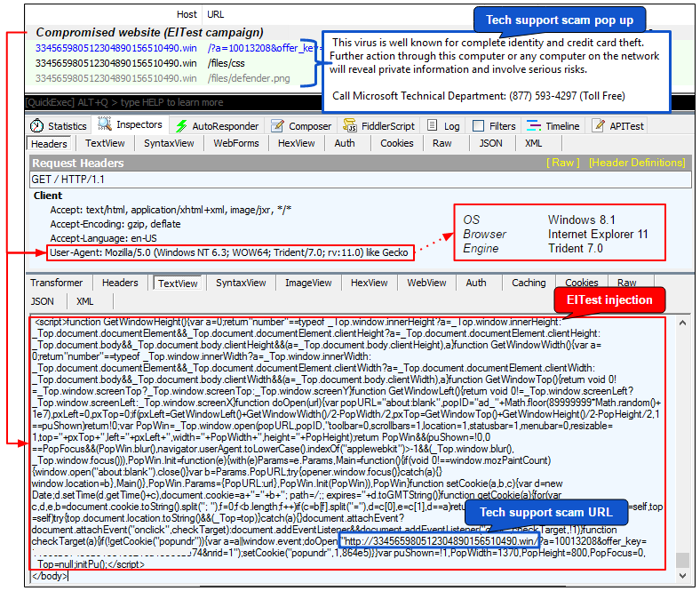Open the [Header Definitions] link
This screenshot has height=591, width=700.
pyautogui.click(x=637, y=163)
